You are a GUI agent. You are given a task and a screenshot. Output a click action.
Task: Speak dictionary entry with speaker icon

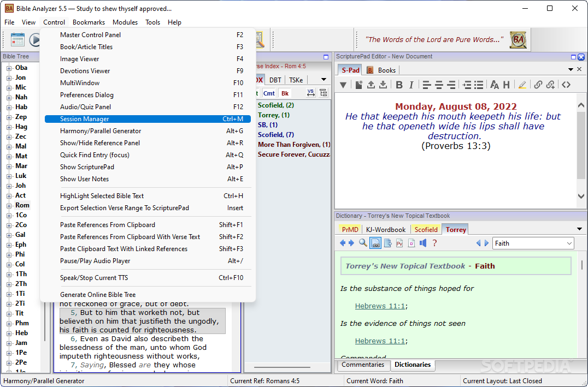click(x=423, y=243)
